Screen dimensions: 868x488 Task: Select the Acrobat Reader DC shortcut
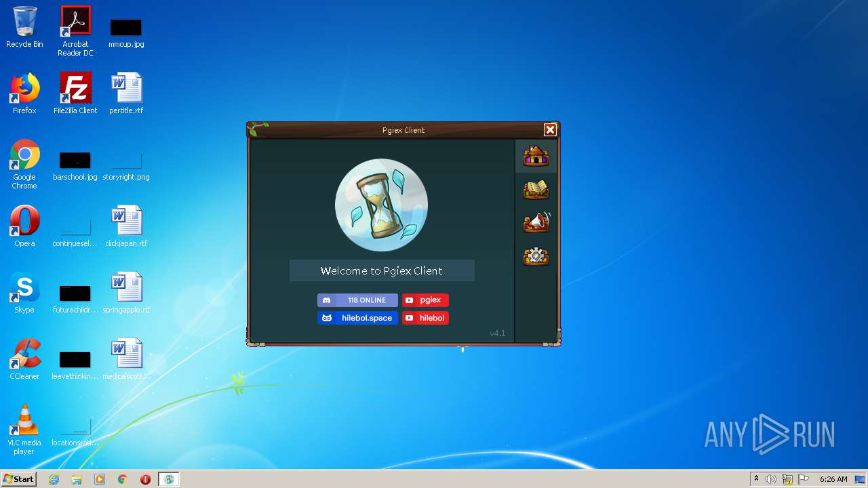coord(75,31)
